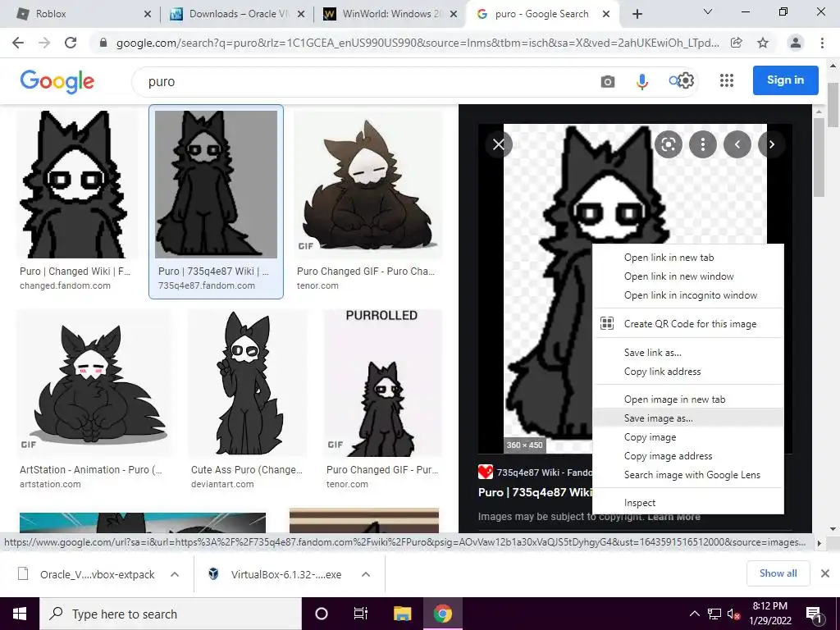Click the padlock site info icon

pyautogui.click(x=103, y=43)
